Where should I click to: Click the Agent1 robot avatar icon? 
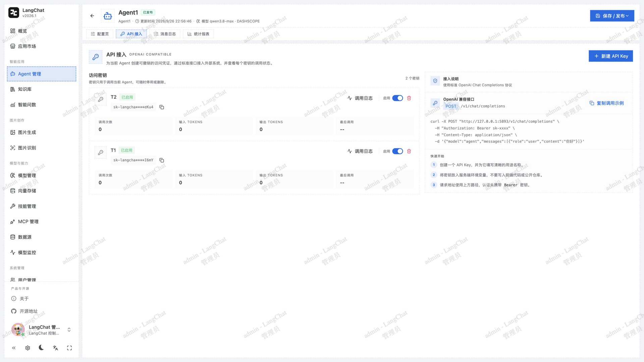[x=108, y=16]
